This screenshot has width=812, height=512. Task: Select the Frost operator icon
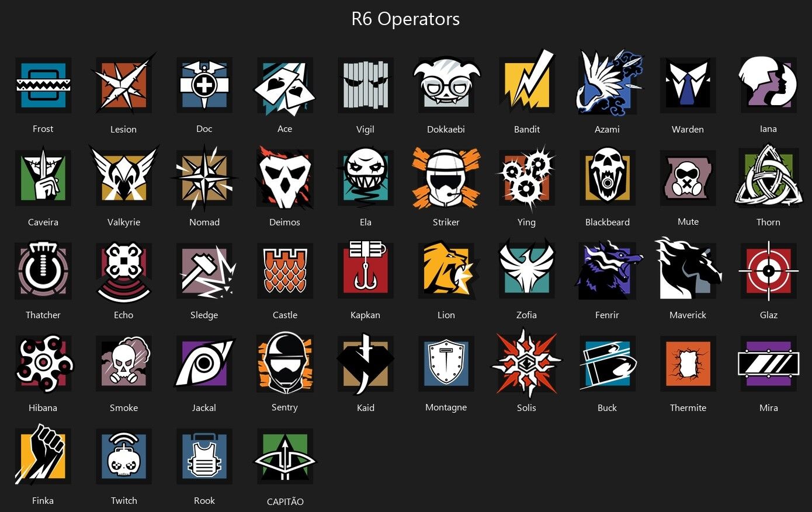click(43, 85)
